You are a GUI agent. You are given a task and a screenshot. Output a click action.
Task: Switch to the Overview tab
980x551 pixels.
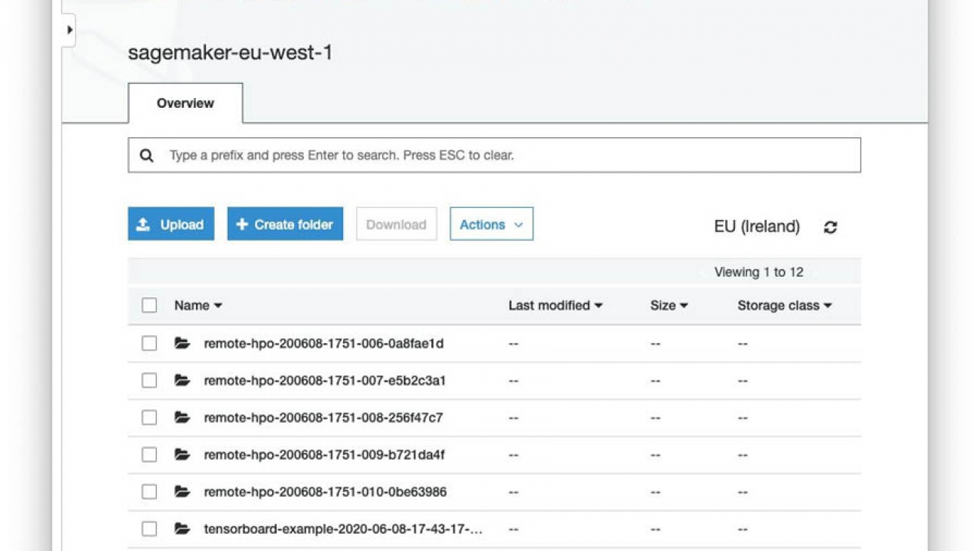185,103
